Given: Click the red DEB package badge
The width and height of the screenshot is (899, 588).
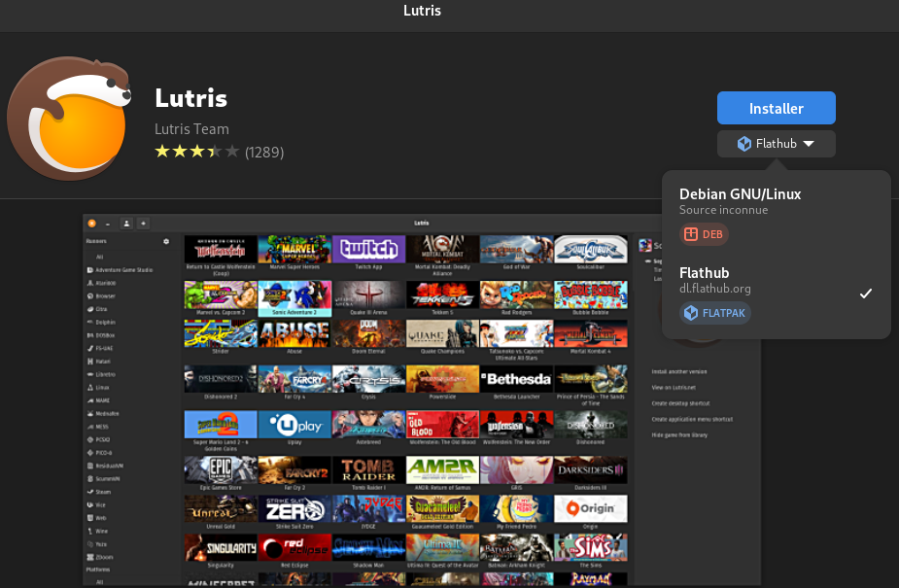Looking at the screenshot, I should tap(704, 234).
